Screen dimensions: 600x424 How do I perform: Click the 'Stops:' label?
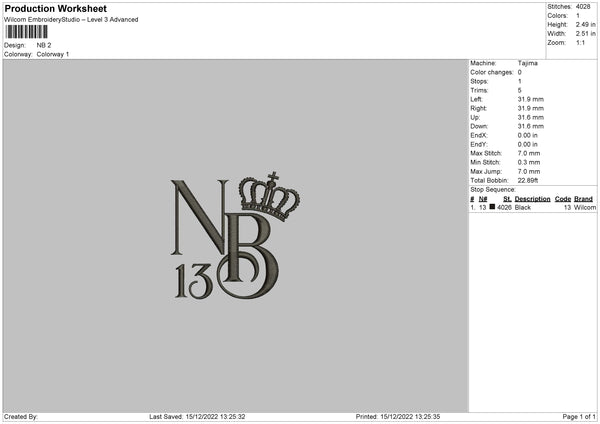pos(479,81)
